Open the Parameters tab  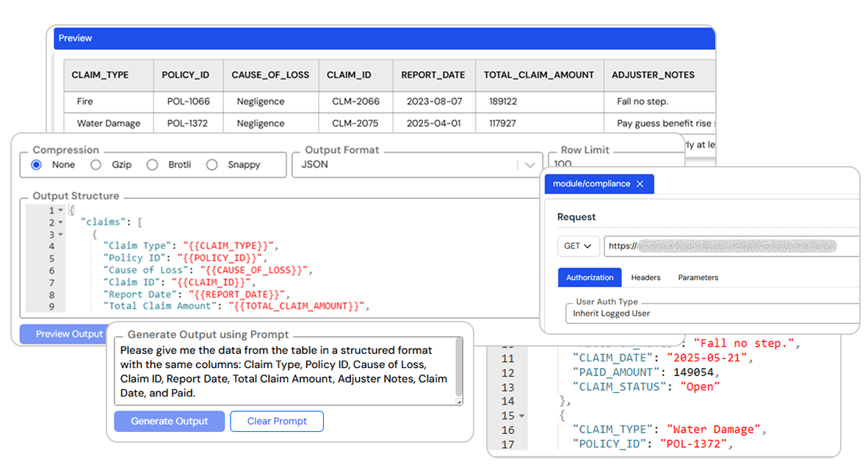tap(698, 278)
